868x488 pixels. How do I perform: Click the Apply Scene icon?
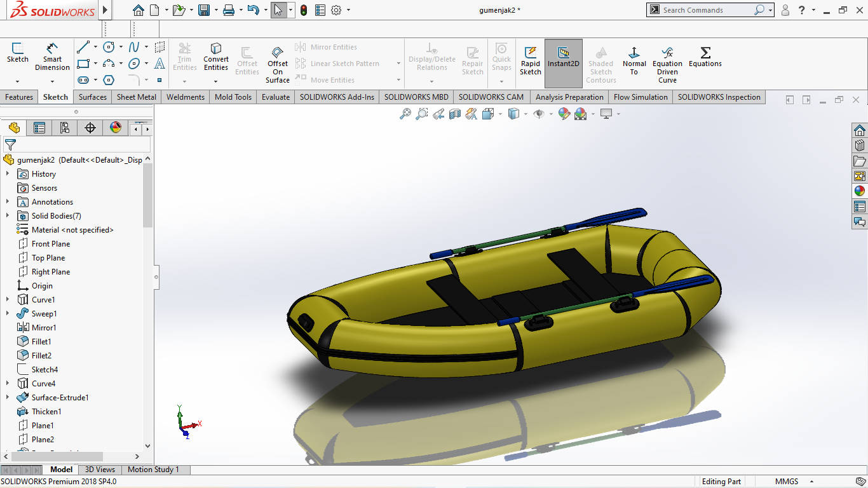[x=580, y=114]
